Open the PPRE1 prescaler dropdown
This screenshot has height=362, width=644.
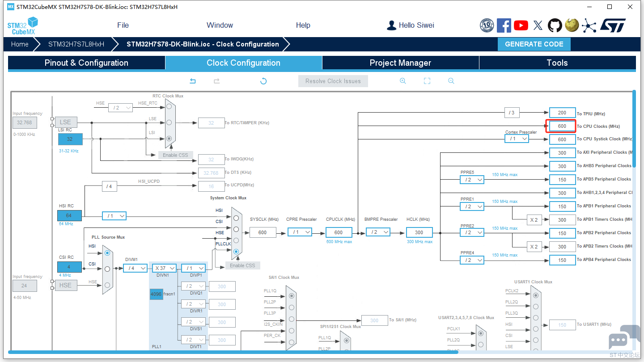472,206
